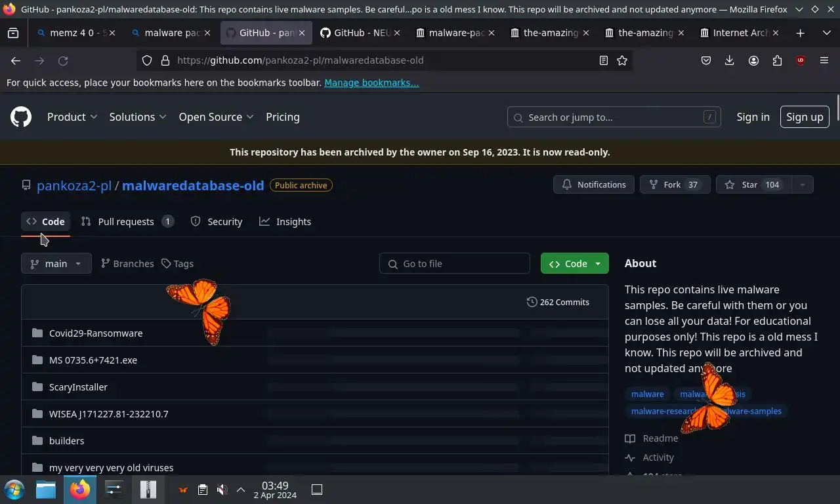Open the list all tabs chevron
This screenshot has height=504, width=840.
pos(826,33)
